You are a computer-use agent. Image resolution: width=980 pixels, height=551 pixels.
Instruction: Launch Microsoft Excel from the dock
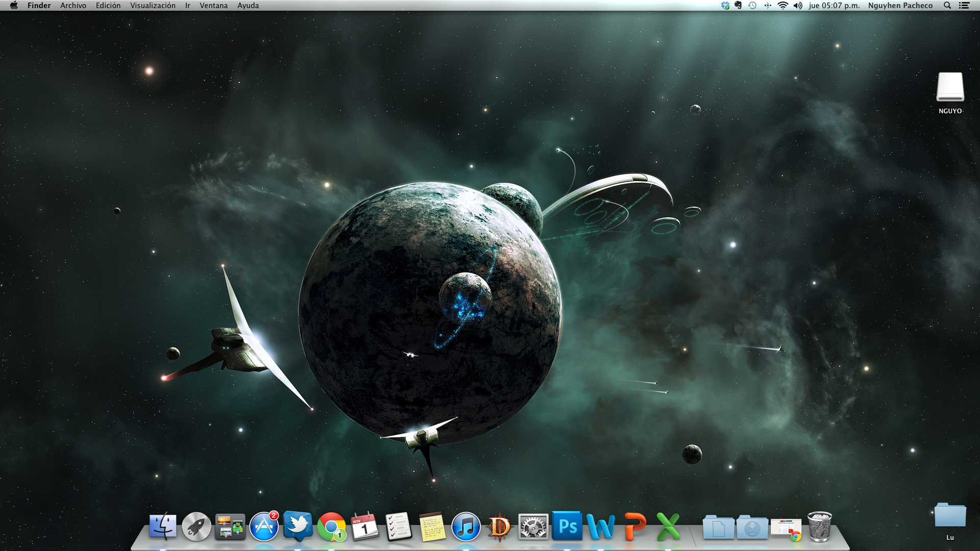[x=668, y=527]
